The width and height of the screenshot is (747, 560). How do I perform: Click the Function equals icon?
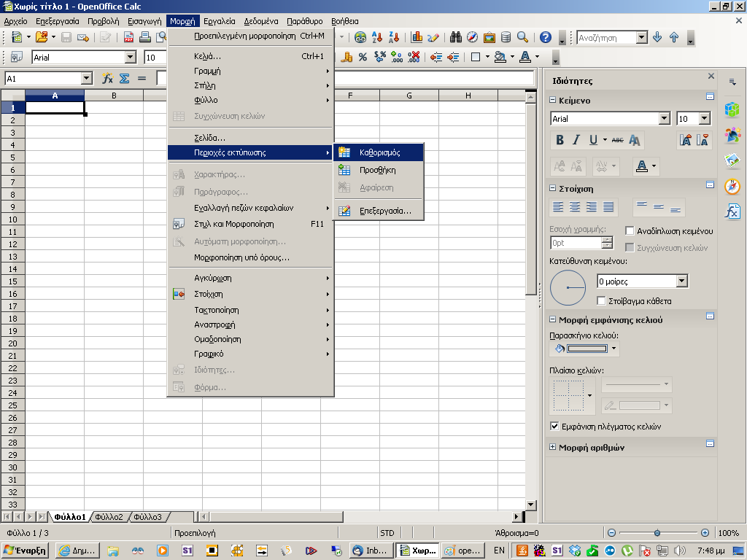[x=142, y=79]
